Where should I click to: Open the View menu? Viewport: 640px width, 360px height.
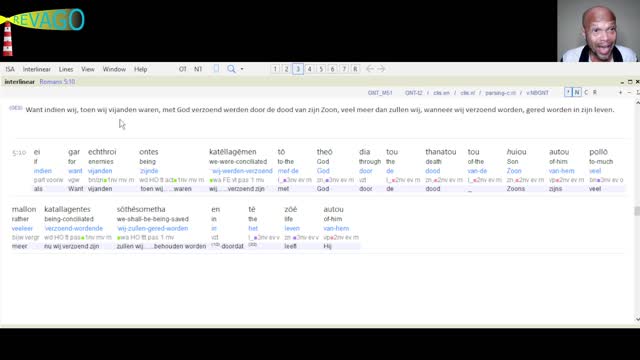pyautogui.click(x=88, y=69)
